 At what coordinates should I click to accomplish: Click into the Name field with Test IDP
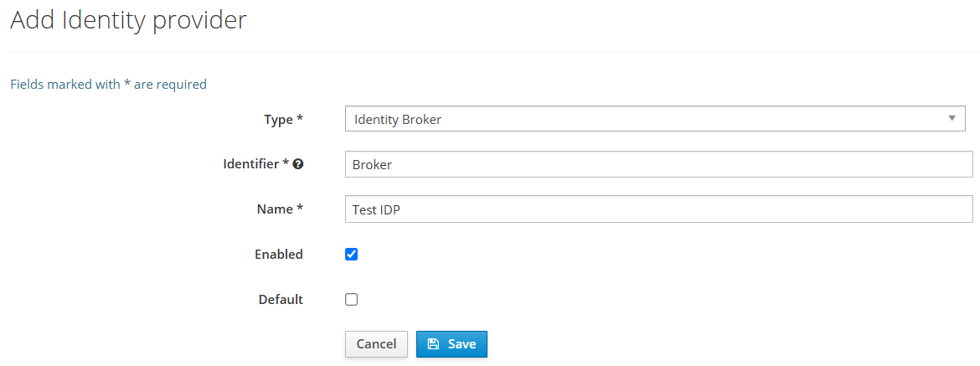[658, 209]
